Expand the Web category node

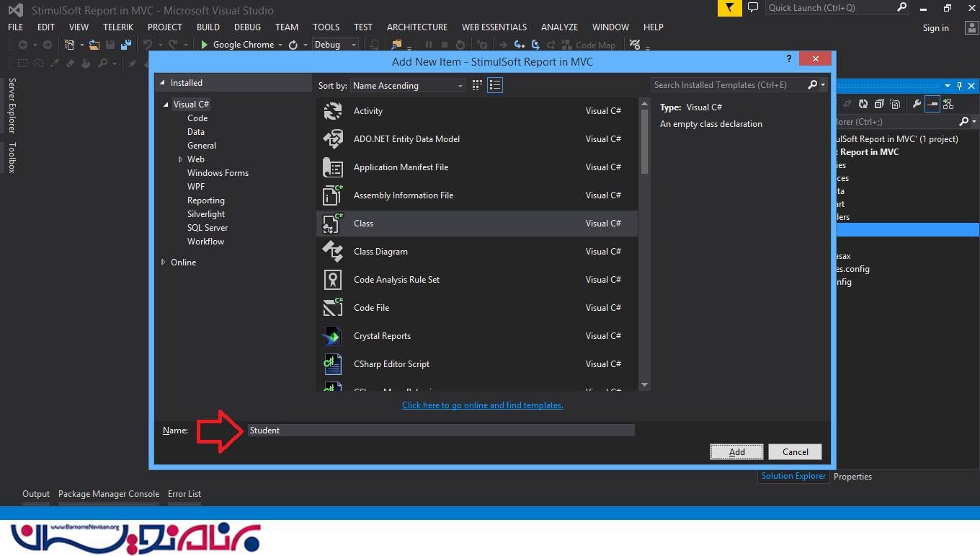[181, 159]
